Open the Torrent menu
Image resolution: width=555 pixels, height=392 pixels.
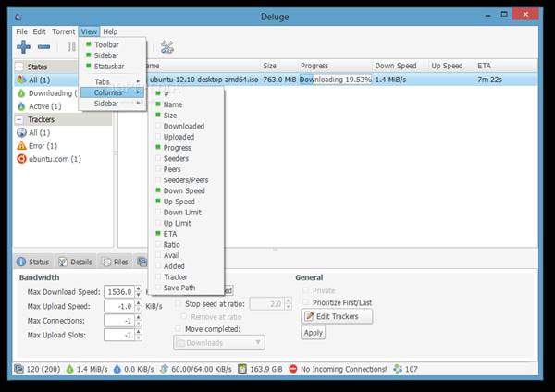click(63, 31)
